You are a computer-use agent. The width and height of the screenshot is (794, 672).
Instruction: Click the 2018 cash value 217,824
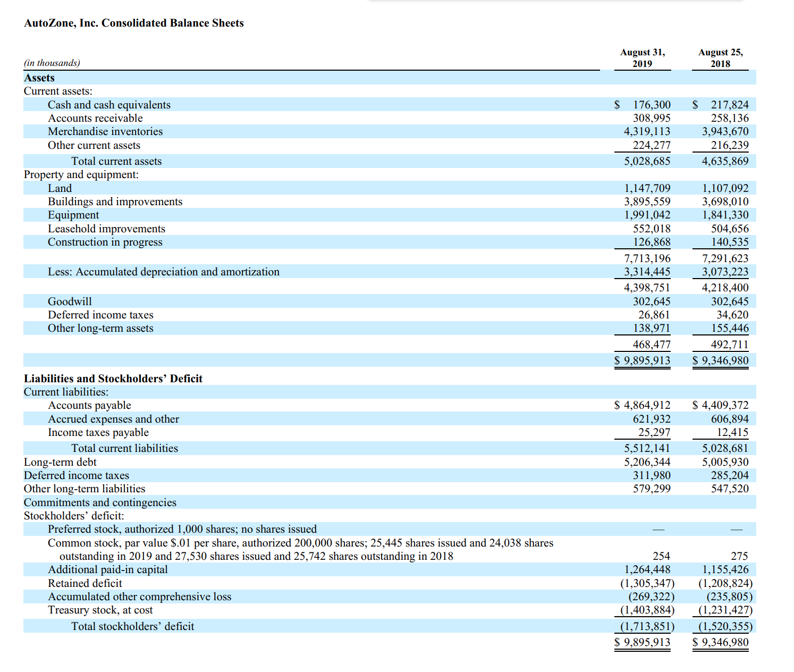[730, 105]
